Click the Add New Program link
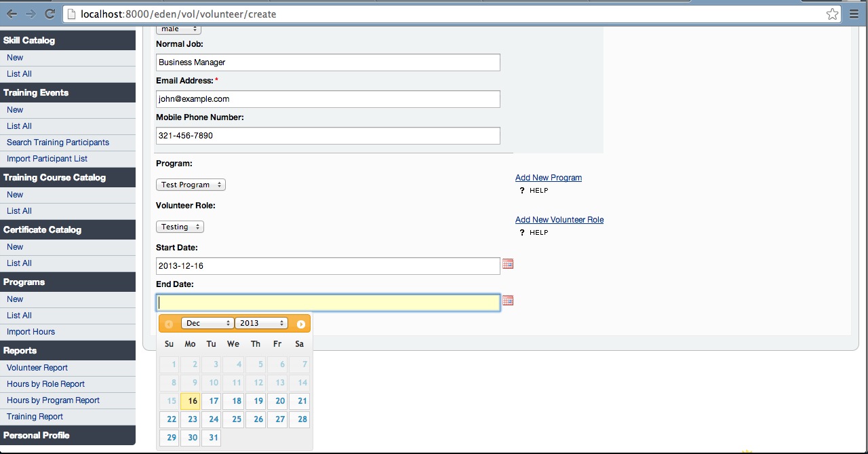The width and height of the screenshot is (868, 454). pyautogui.click(x=548, y=178)
